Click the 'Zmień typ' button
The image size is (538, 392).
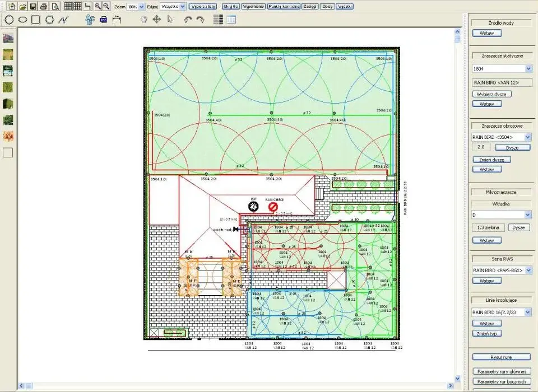pyautogui.click(x=487, y=334)
